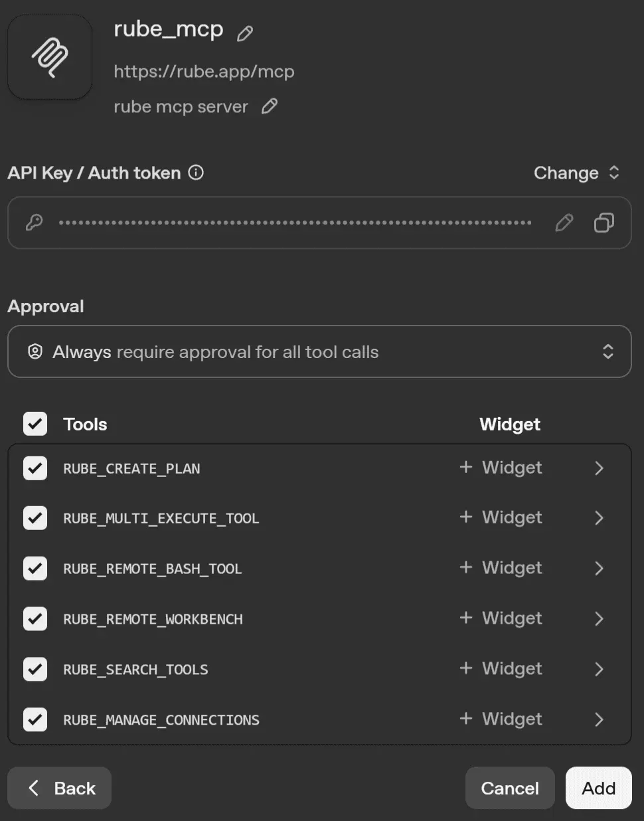Screen dimensions: 644x821
Task: Edit the rube mcp server description
Action: pos(269,106)
